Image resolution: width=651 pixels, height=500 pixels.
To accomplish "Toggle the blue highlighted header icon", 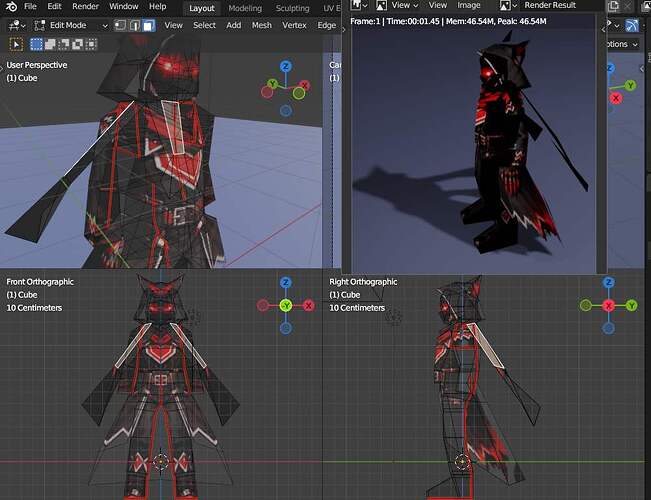I will (632, 26).
